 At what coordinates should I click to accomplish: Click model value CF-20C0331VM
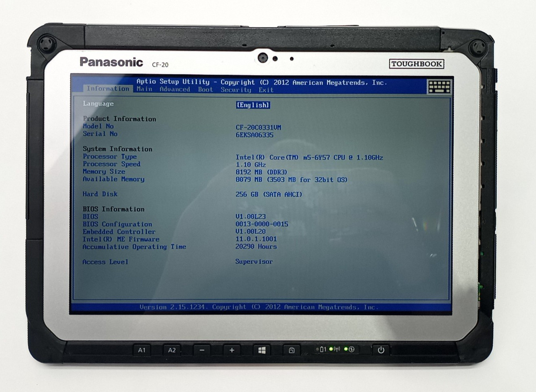[x=258, y=128]
